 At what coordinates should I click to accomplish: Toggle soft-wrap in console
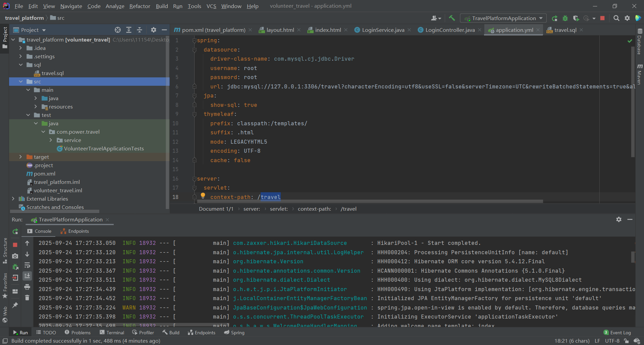tap(27, 265)
